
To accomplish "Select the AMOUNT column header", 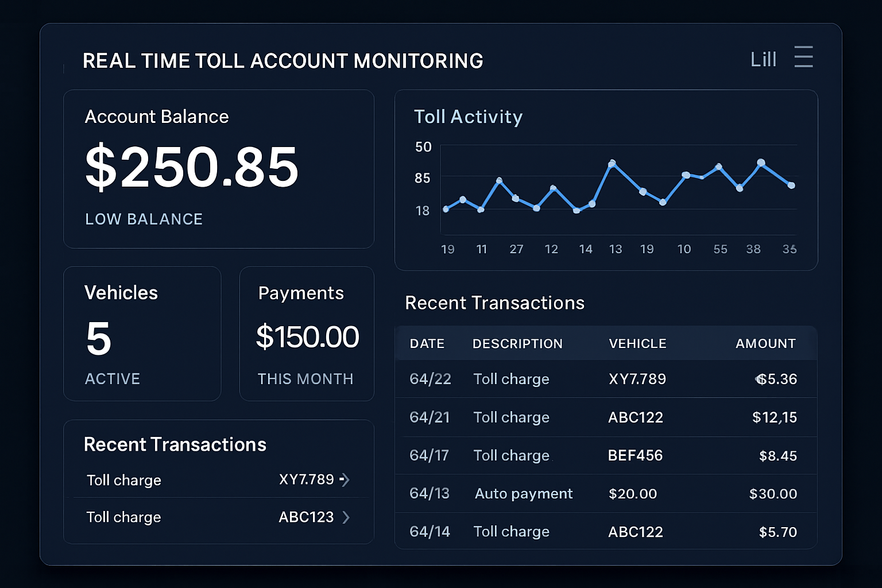I will pyautogui.click(x=765, y=343).
